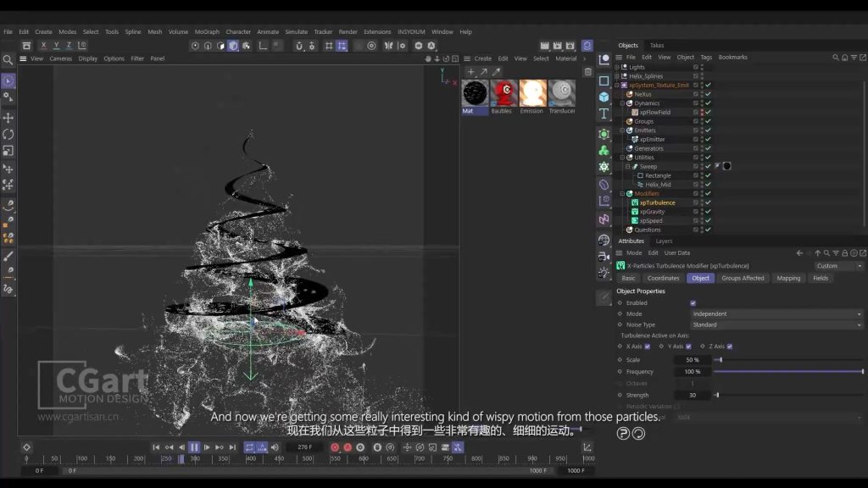Select the Scale tool in the left toolbar
The height and width of the screenshot is (488, 868).
pyautogui.click(x=8, y=151)
